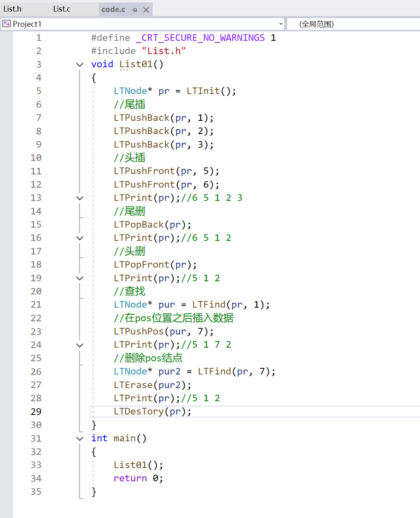Click the //尾插 comment
420x518 pixels.
(x=130, y=104)
